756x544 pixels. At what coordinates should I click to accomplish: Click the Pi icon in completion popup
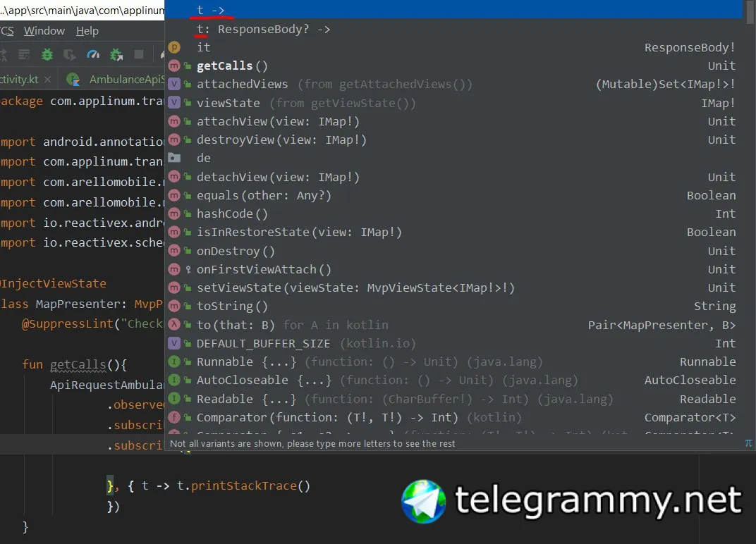click(x=748, y=443)
